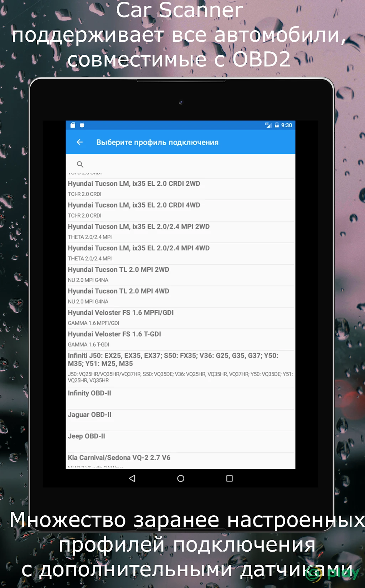
Task: Select Hyundai Tucson TL 2.0 MPI 4WD
Action: point(180,296)
